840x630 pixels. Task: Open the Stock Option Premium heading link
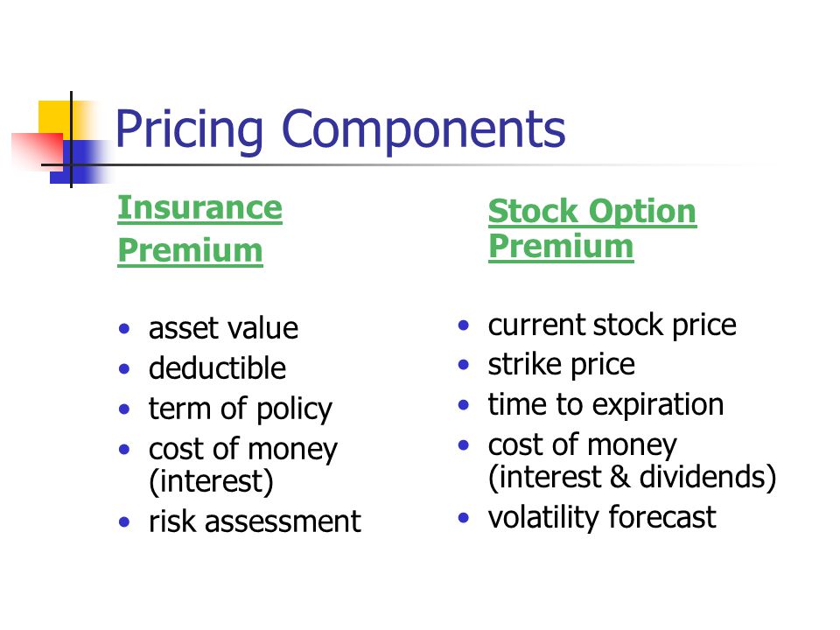click(x=592, y=228)
